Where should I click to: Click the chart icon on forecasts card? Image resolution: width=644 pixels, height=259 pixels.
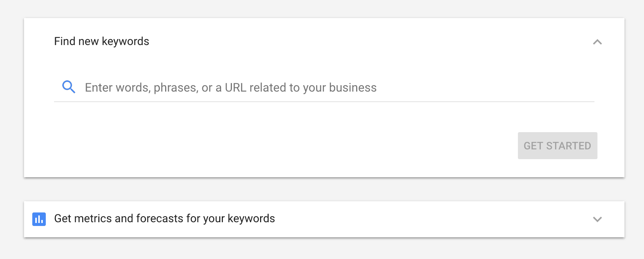[39, 219]
